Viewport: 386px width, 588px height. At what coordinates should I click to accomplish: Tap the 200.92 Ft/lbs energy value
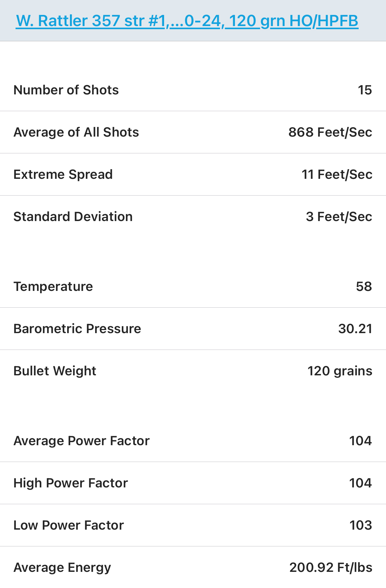[x=331, y=568]
